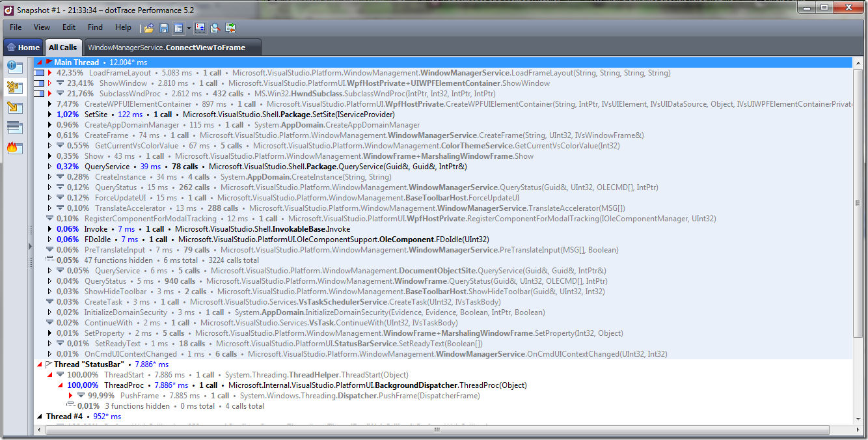868x440 pixels.
Task: Open the View menu
Action: [42, 27]
